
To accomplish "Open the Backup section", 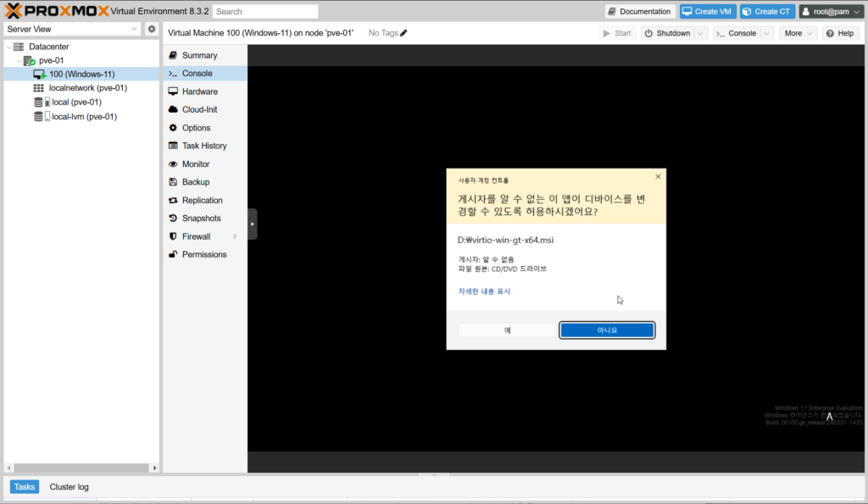I will 195,182.
